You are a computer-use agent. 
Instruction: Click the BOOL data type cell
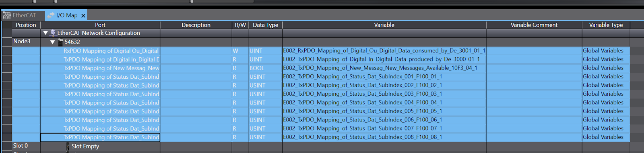266,68
